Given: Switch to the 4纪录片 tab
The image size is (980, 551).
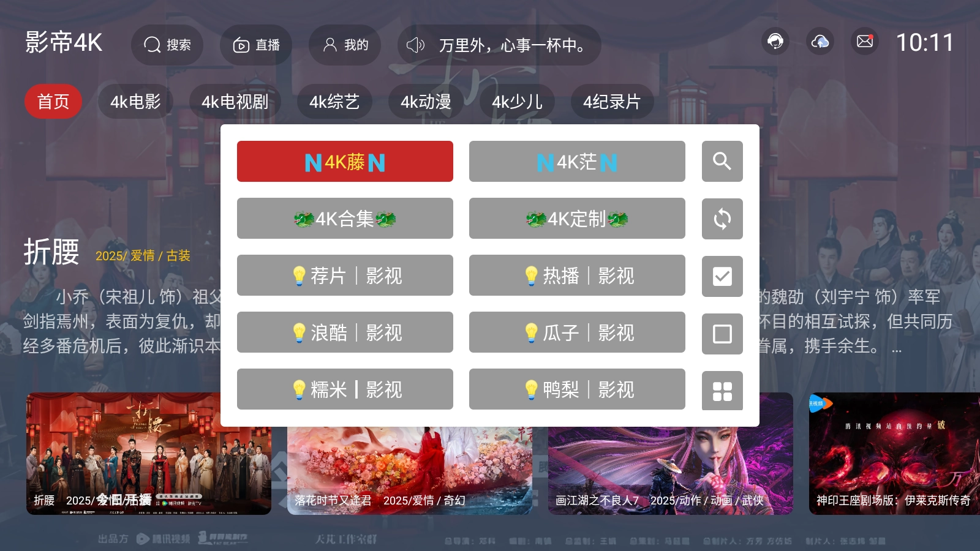Looking at the screenshot, I should tap(612, 102).
